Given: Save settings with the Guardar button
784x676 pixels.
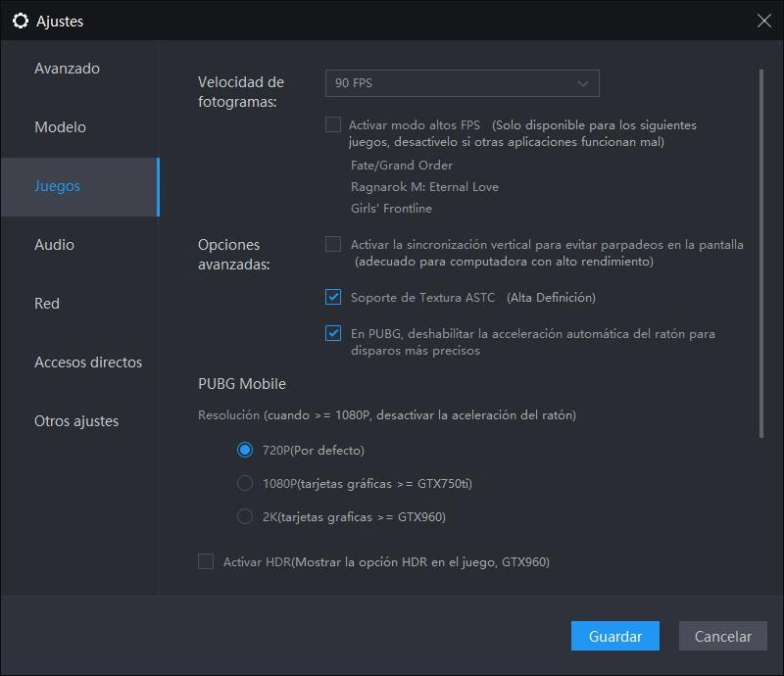Looking at the screenshot, I should 614,636.
